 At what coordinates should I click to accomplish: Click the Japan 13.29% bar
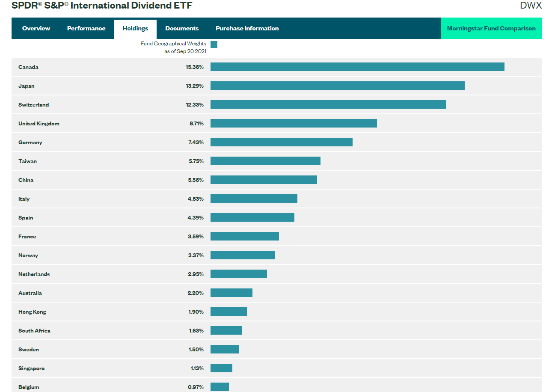tap(337, 85)
